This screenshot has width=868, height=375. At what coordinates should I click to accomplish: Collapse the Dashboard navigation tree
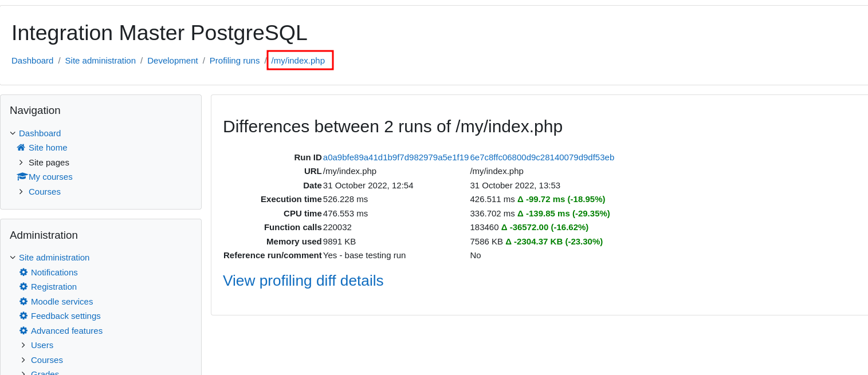[13, 133]
